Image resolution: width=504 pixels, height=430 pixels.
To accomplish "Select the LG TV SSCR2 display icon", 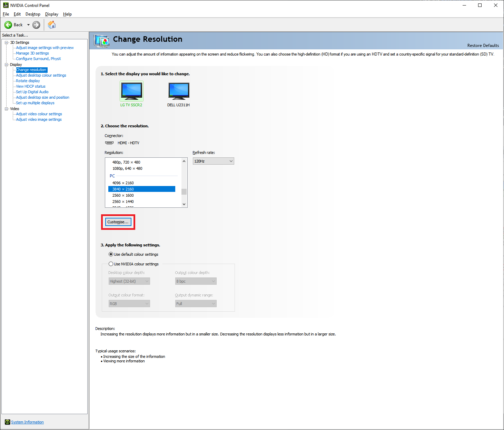I will pyautogui.click(x=131, y=91).
